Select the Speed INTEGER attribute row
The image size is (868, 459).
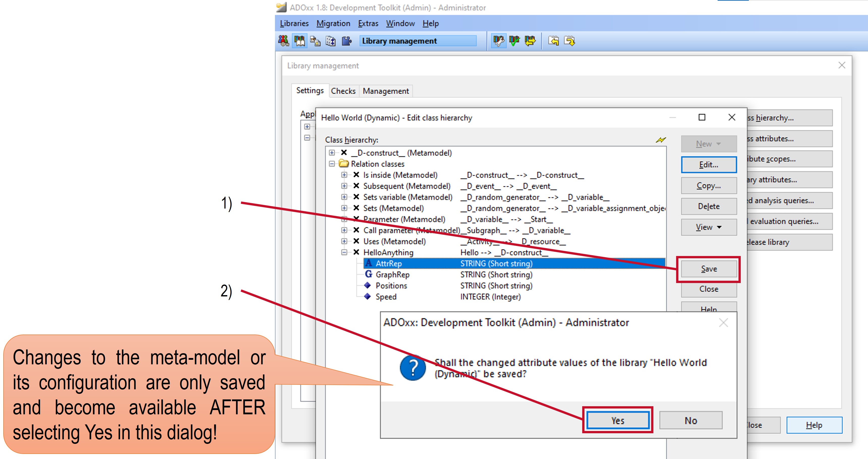(442, 297)
